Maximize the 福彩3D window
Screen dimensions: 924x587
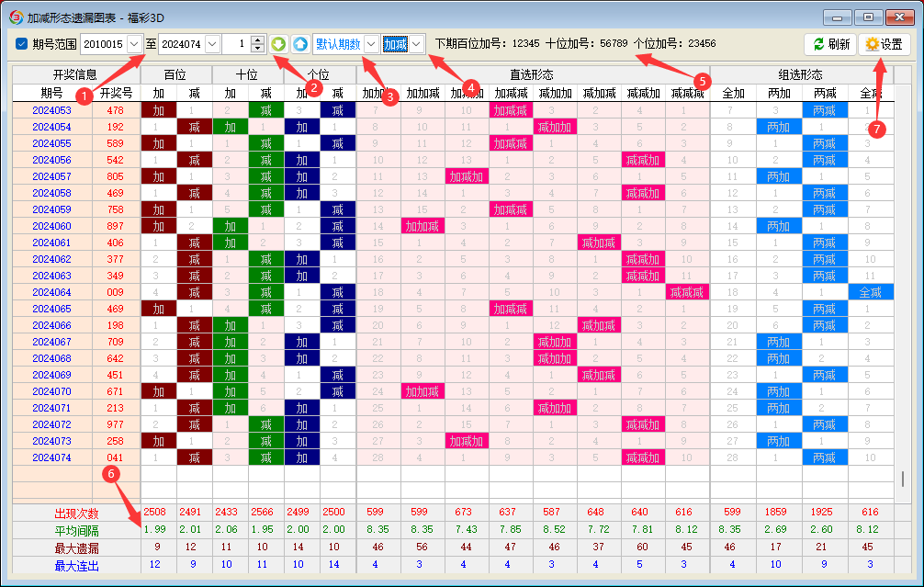[x=868, y=17]
